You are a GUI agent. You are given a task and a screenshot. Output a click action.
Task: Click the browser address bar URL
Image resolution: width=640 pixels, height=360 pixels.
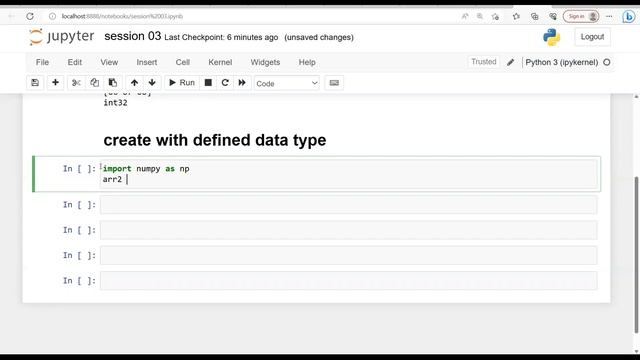pos(122,16)
